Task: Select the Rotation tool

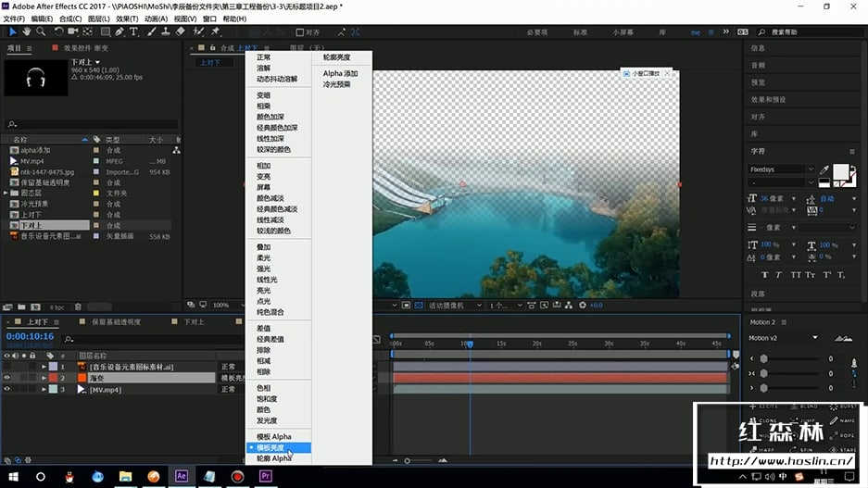Action: point(59,31)
